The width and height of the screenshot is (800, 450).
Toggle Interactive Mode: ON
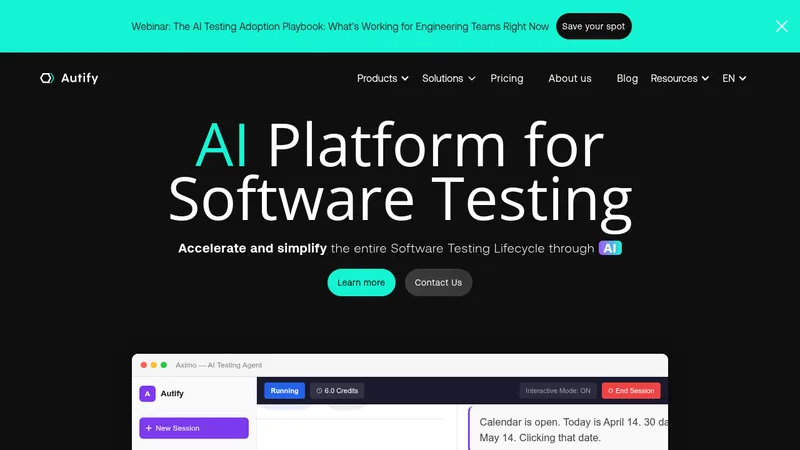[558, 391]
